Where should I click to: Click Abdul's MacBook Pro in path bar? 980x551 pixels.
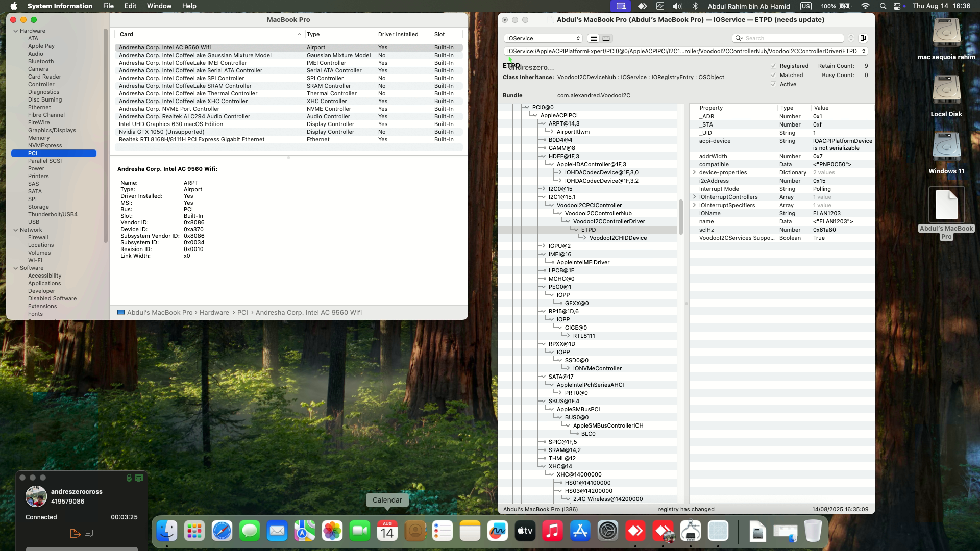tap(159, 313)
